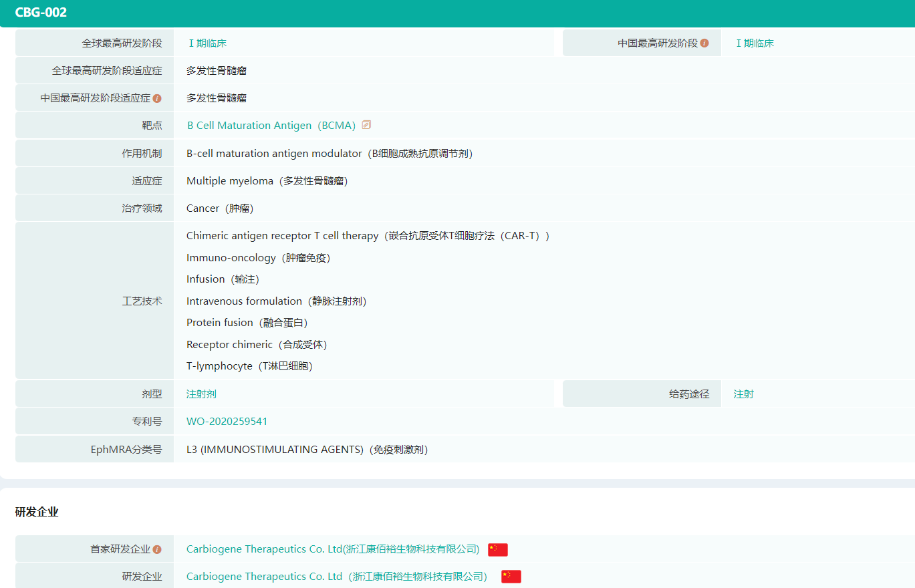
Task: Click the 注射 administration route link
Action: (743, 394)
